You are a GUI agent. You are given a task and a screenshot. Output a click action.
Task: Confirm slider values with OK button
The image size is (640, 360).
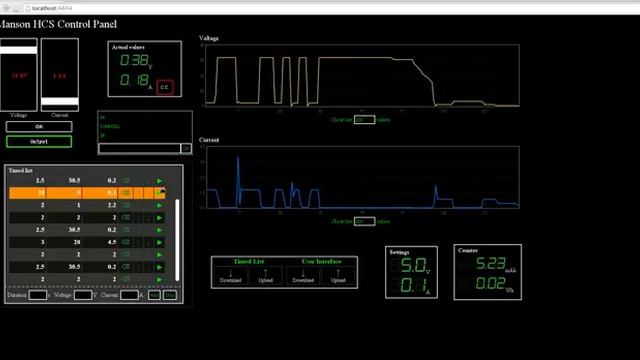(39, 127)
